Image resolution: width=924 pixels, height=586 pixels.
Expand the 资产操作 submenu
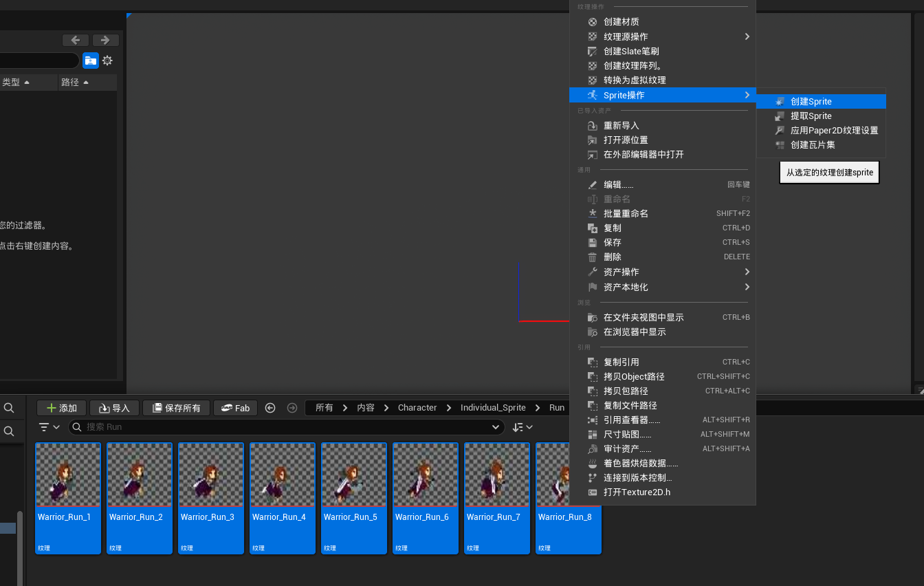(621, 272)
